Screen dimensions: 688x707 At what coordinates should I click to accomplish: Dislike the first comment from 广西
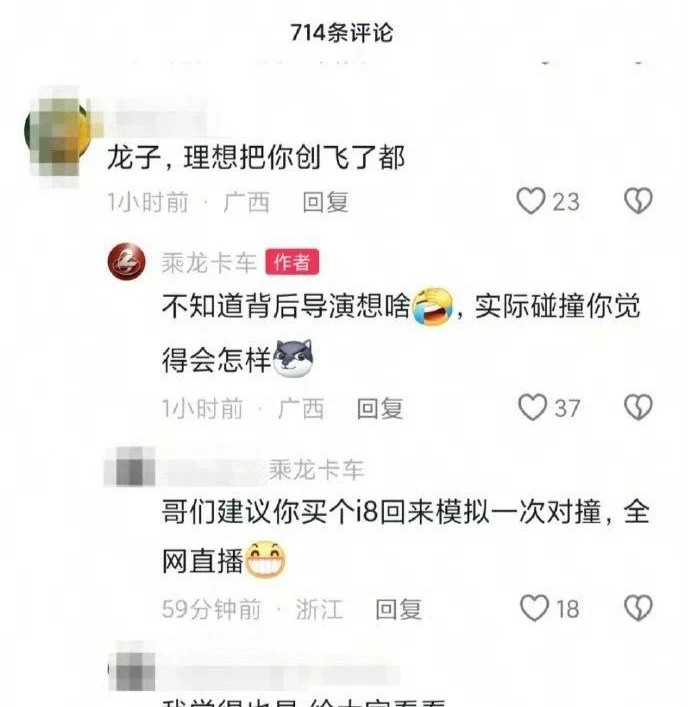(x=638, y=201)
